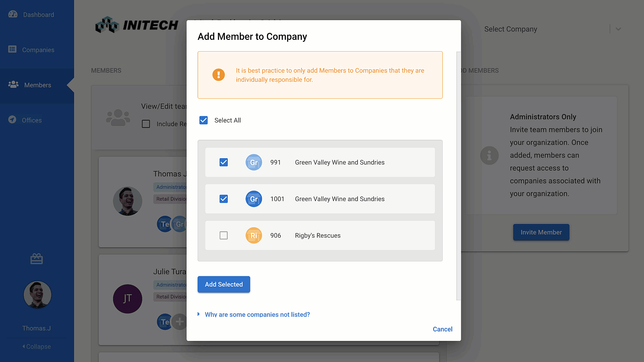Click the Thomas.J profile avatar in sidebar
Screen dimensions: 644x362
(37, 295)
